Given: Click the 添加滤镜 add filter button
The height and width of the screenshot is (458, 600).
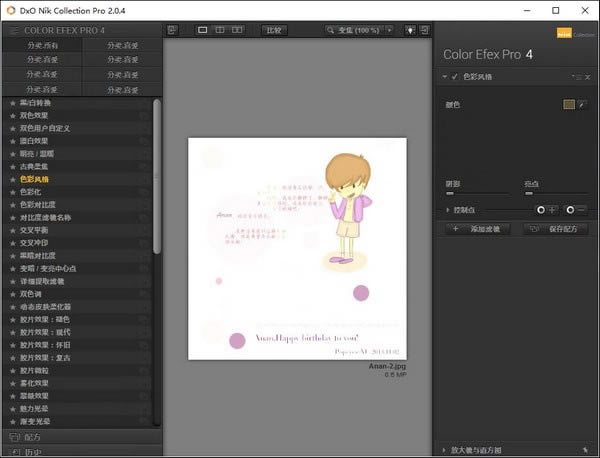Looking at the screenshot, I should 478,229.
